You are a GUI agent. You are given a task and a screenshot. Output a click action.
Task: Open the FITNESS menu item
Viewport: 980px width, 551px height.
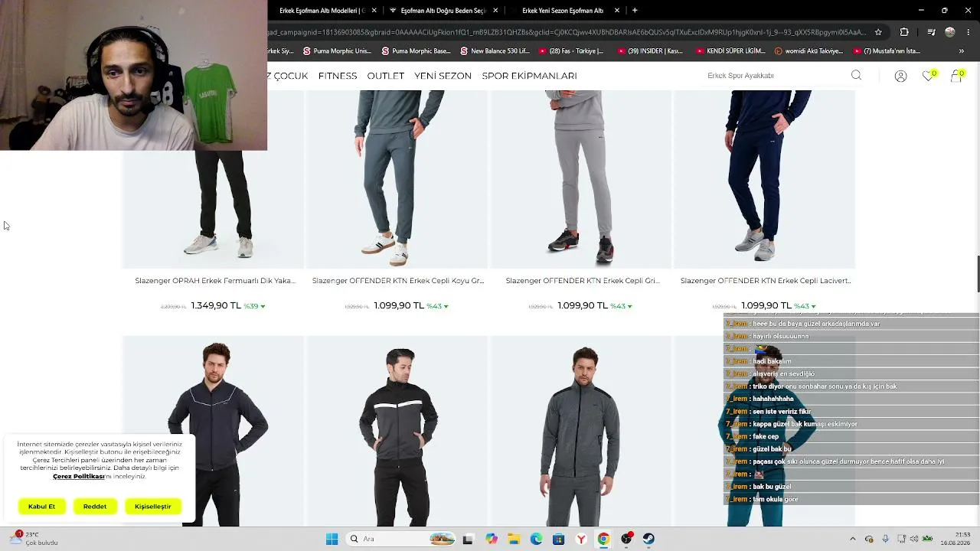[x=338, y=76]
